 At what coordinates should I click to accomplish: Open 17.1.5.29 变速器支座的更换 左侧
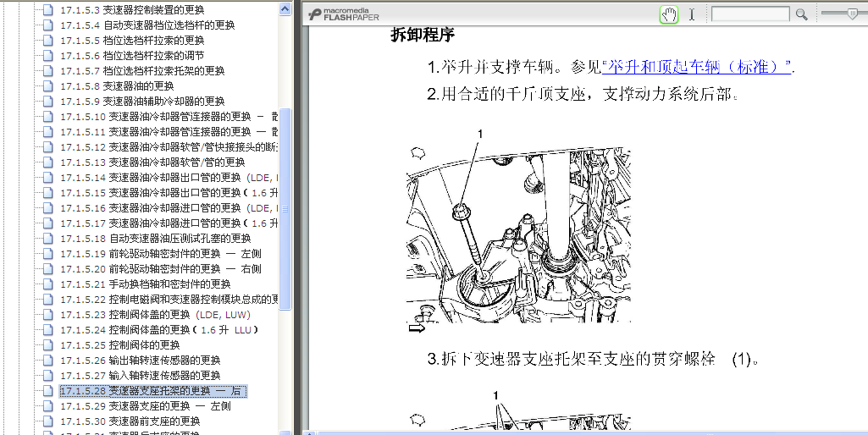click(145, 406)
